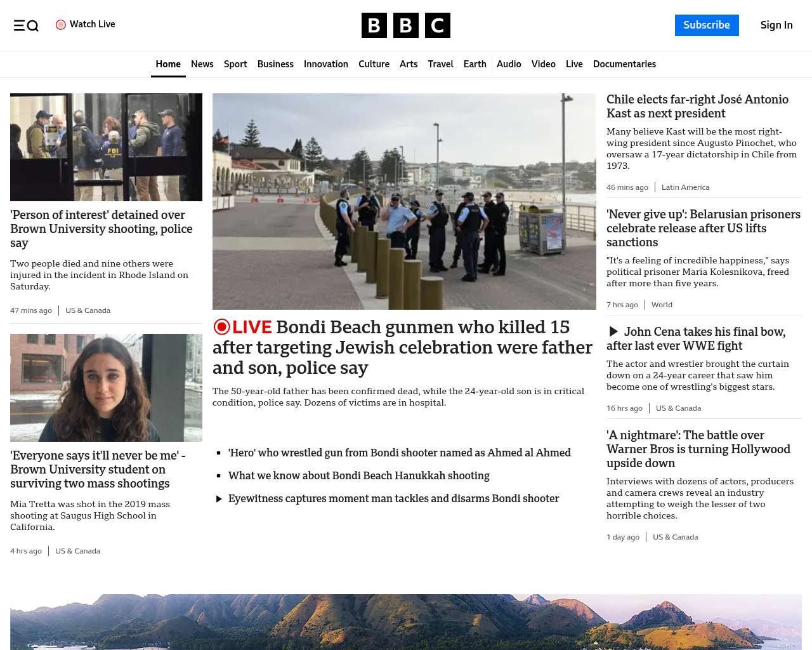Open Chile elects José Antonio Kast story

click(697, 106)
